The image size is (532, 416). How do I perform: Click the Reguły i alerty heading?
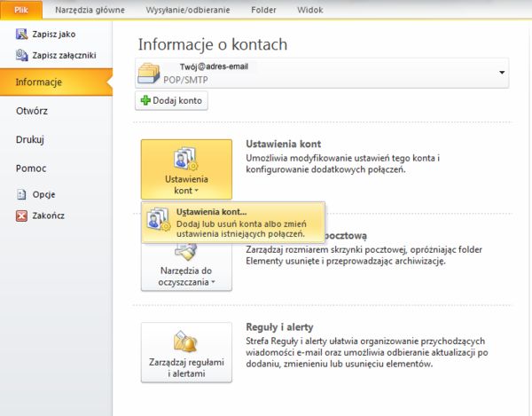[279, 327]
